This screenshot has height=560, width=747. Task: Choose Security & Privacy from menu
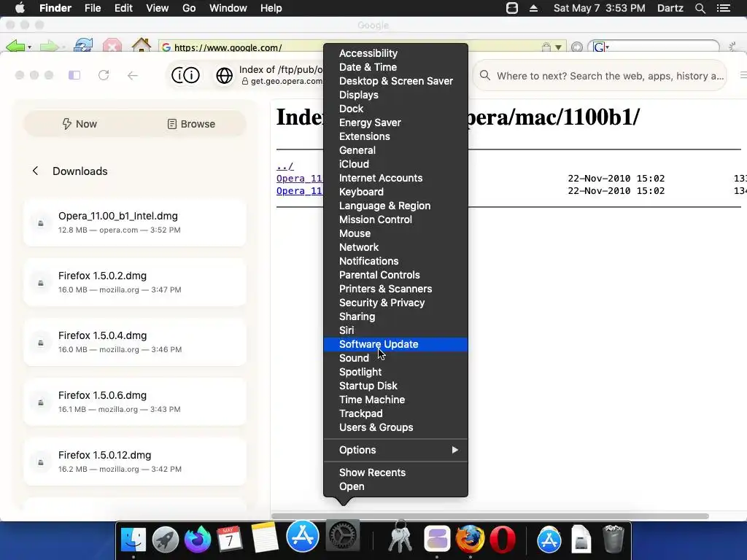click(395, 303)
